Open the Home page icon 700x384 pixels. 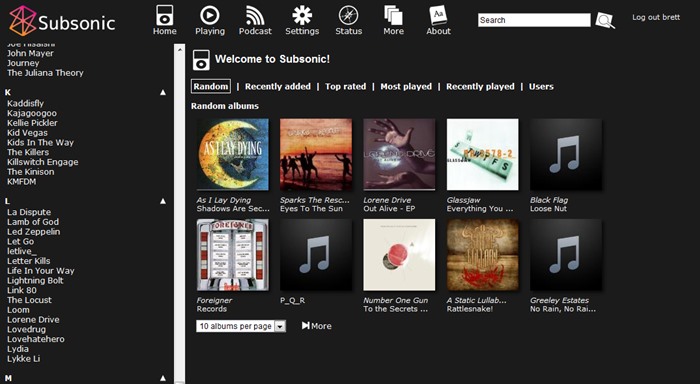tap(164, 16)
